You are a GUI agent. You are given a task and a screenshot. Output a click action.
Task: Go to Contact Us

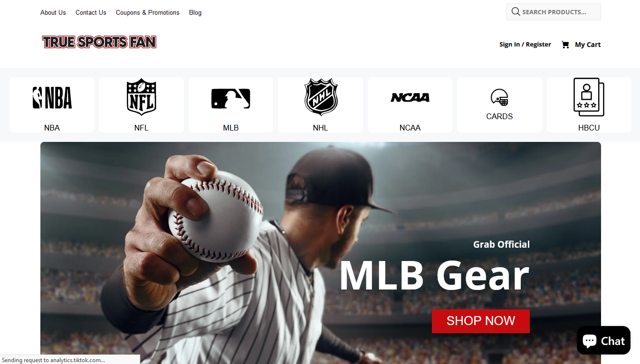click(x=91, y=13)
